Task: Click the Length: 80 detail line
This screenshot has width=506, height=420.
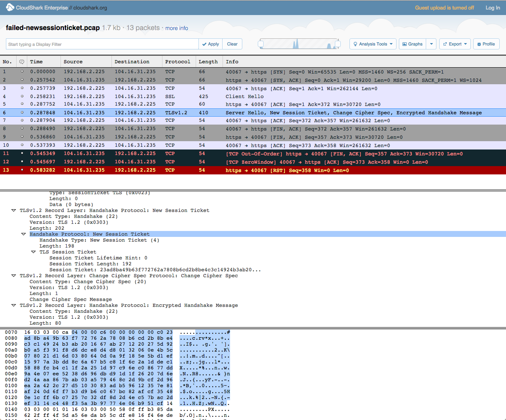Action: click(x=45, y=323)
